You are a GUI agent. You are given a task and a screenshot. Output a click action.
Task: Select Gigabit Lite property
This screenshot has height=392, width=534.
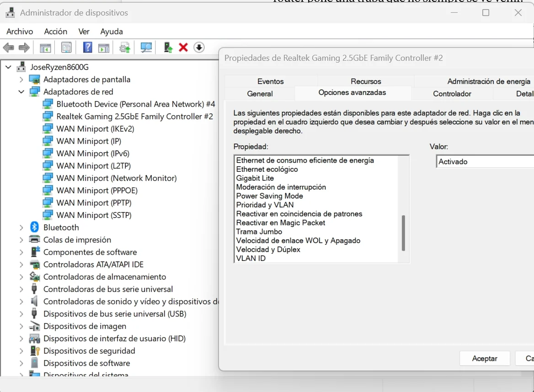pyautogui.click(x=255, y=178)
